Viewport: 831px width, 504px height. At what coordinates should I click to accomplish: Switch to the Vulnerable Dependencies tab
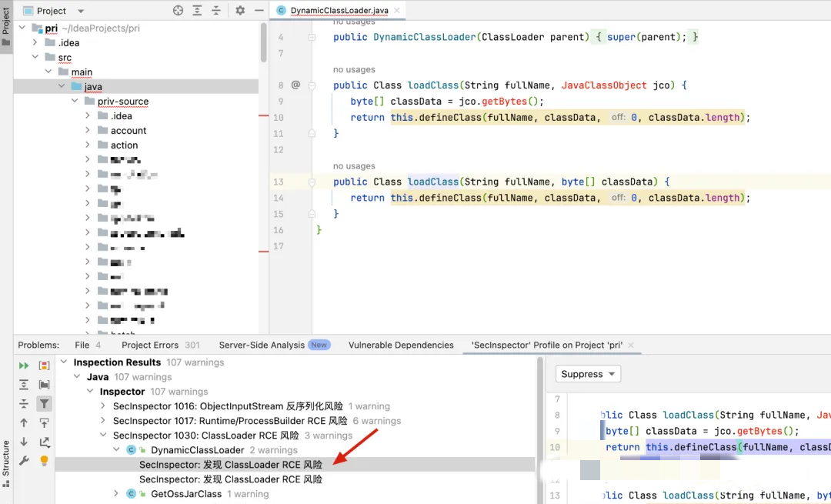(x=401, y=345)
